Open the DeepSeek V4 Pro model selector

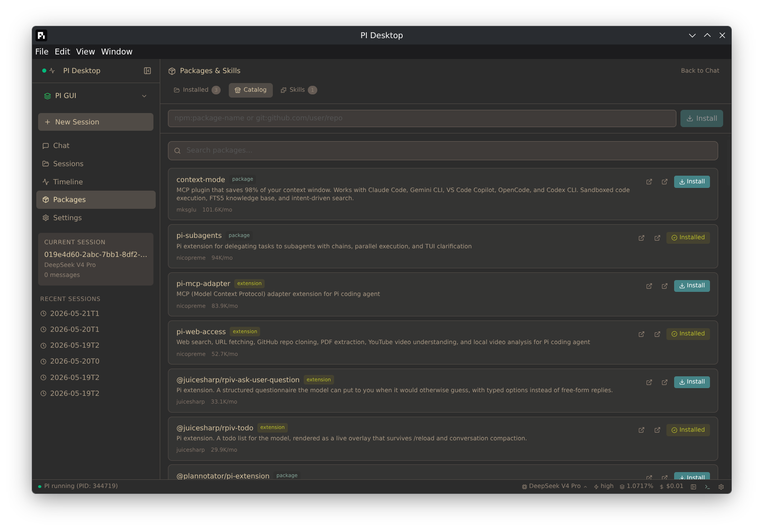coord(554,486)
